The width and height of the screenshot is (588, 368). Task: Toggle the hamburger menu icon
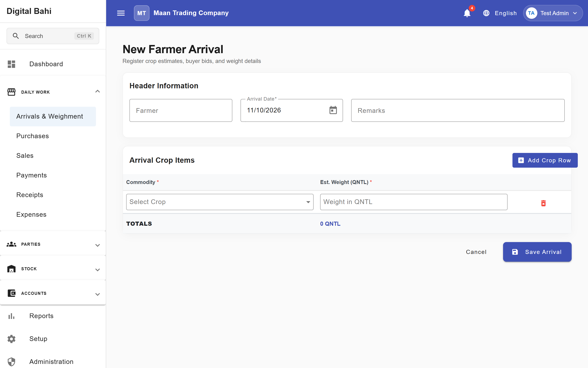point(121,13)
